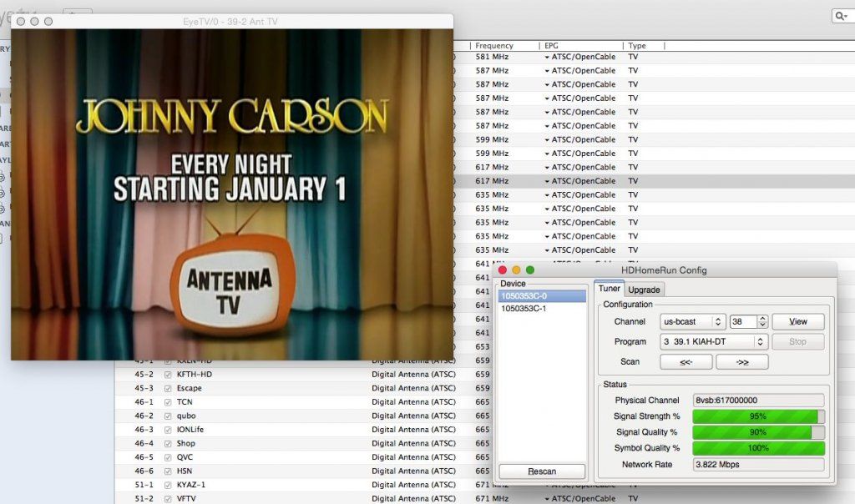
Task: Select device 1050353C-1 in the list
Action: tap(542, 309)
